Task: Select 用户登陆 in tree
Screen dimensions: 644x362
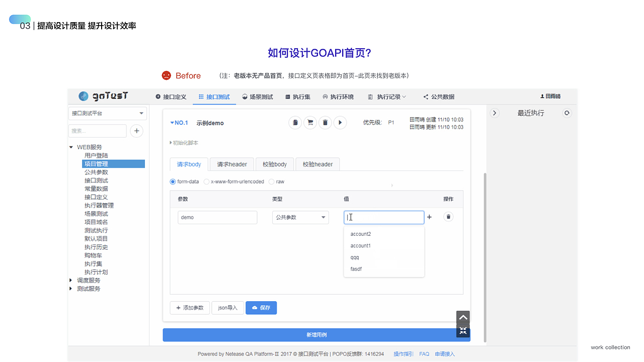Action: point(96,155)
